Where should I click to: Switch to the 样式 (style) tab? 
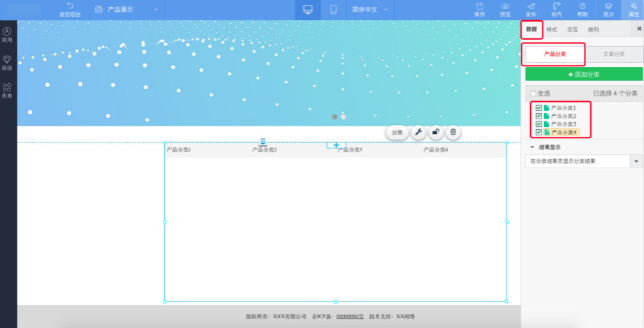[x=552, y=30]
